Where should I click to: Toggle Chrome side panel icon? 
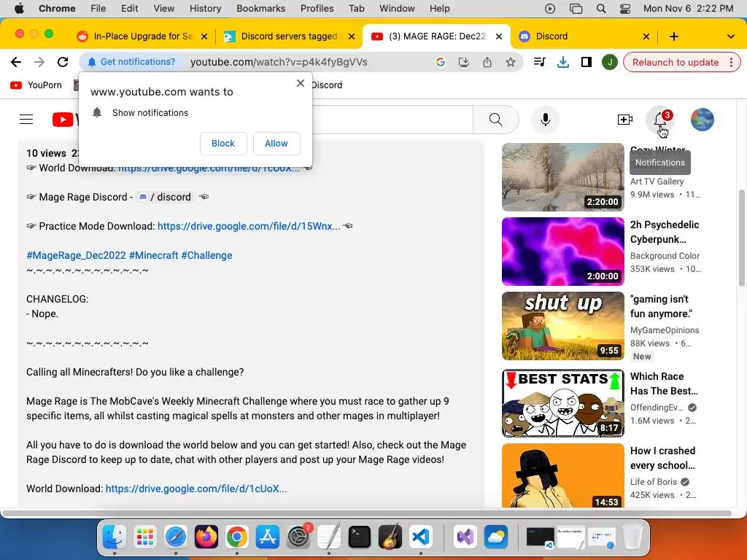[587, 62]
